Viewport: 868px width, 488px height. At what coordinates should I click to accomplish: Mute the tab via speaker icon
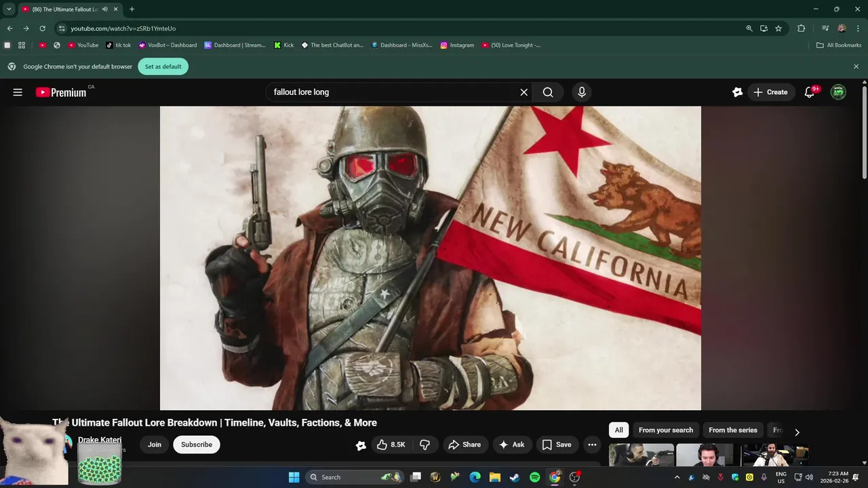tap(105, 9)
